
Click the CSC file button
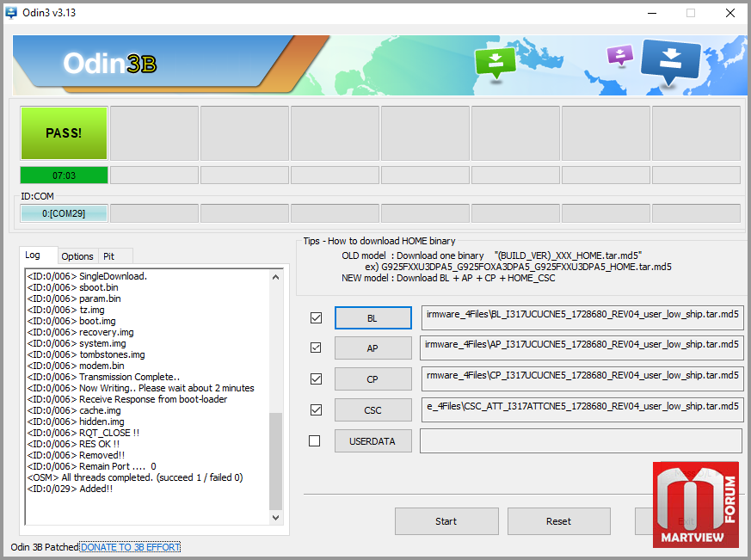[x=372, y=410]
